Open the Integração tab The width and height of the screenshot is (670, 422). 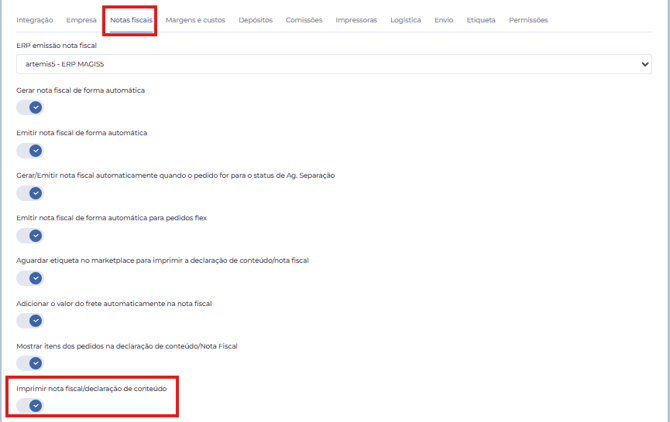(x=34, y=20)
